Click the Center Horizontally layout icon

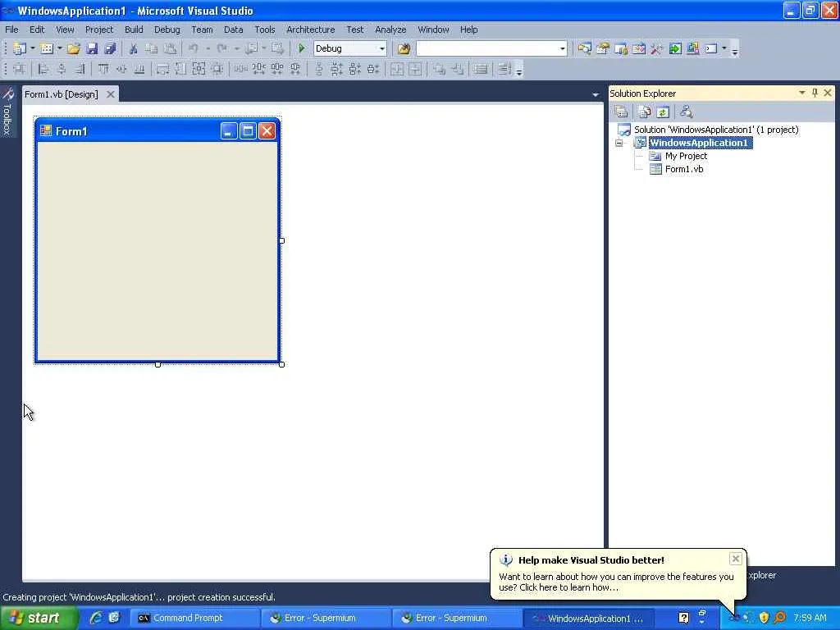(x=396, y=69)
